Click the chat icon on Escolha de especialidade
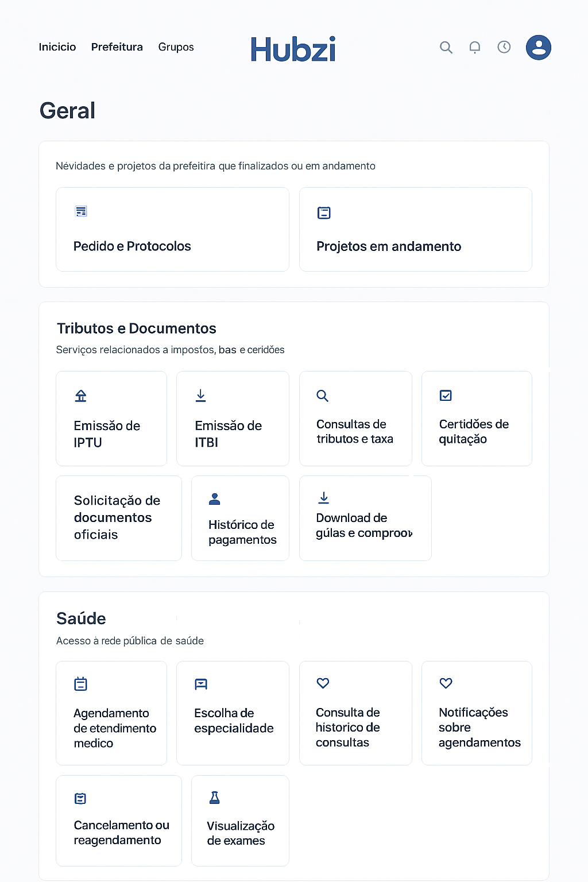588x882 pixels. [x=202, y=683]
